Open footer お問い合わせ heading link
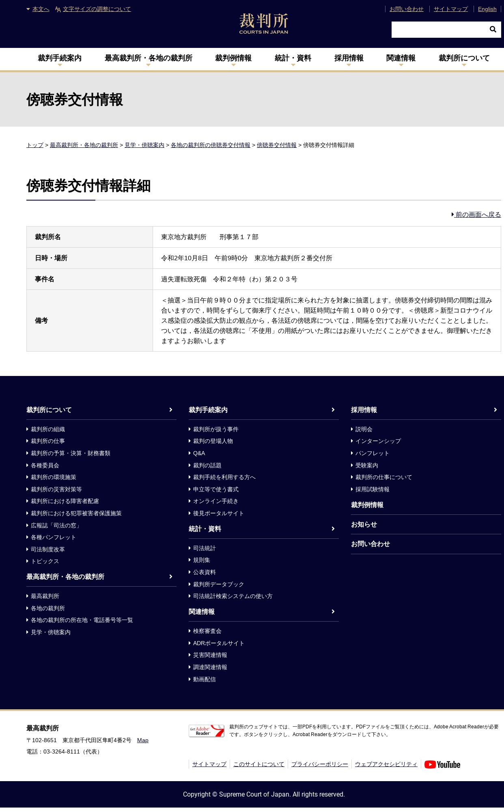This screenshot has height=812, width=504. 370,544
